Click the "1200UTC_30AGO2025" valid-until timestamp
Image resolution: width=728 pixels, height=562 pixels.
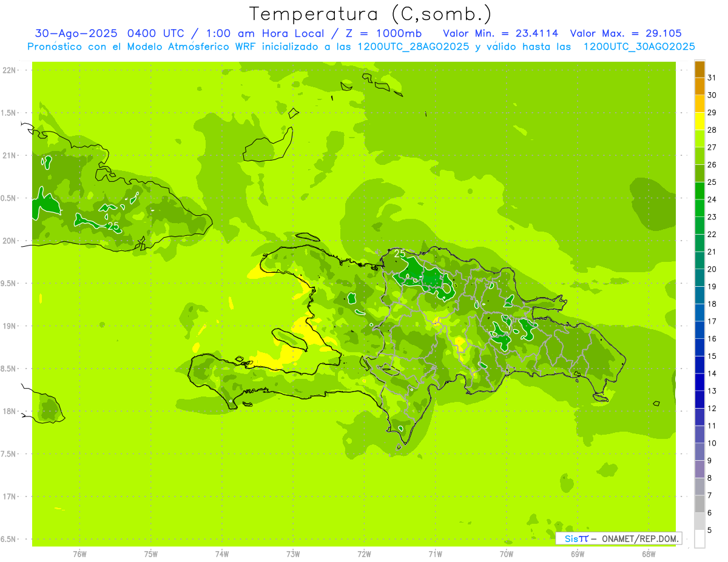click(639, 47)
